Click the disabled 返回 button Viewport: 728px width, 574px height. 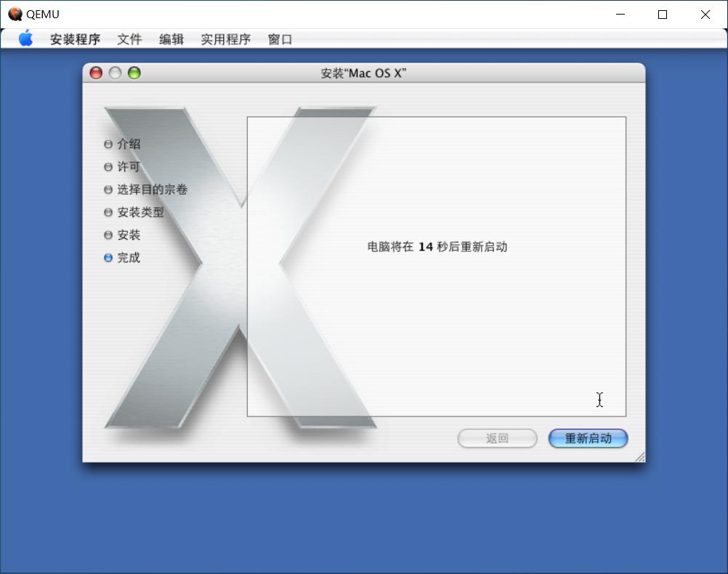[x=497, y=438]
